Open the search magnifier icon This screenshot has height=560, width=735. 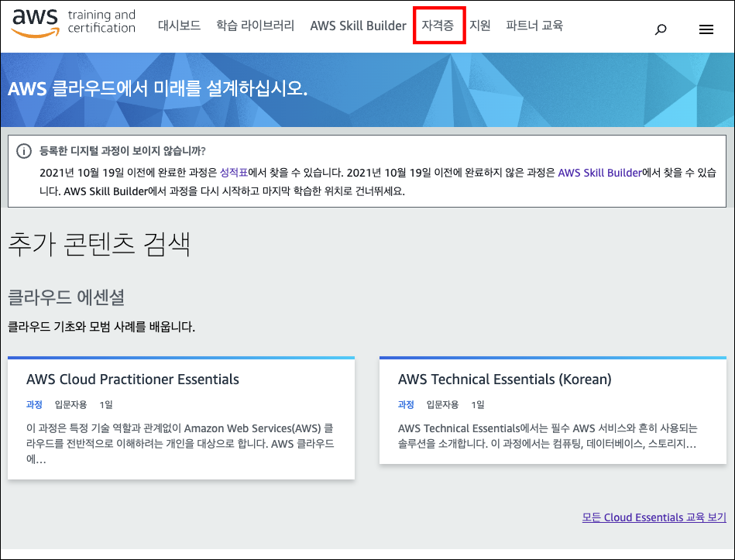(x=661, y=29)
